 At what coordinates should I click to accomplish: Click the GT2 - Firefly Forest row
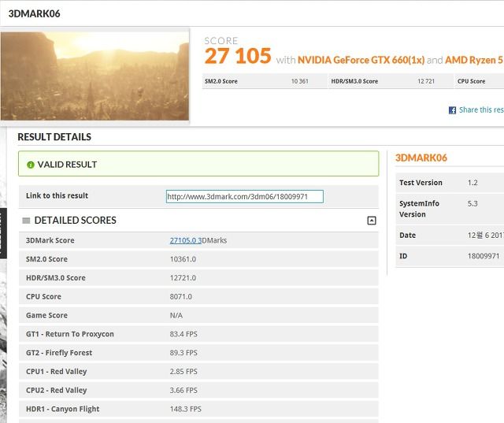198,353
